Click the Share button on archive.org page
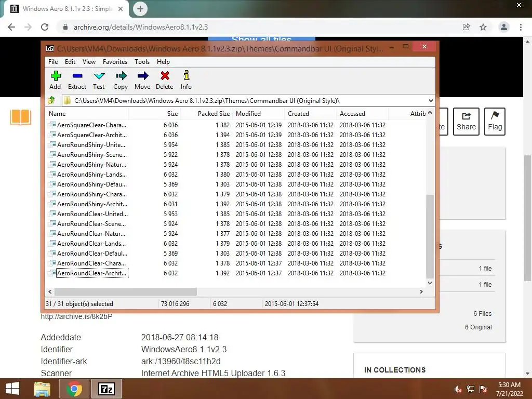532x399 pixels. (466, 122)
